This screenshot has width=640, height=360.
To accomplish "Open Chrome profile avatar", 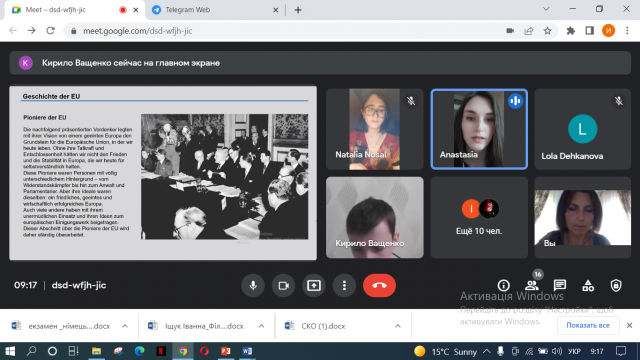I will click(x=608, y=31).
